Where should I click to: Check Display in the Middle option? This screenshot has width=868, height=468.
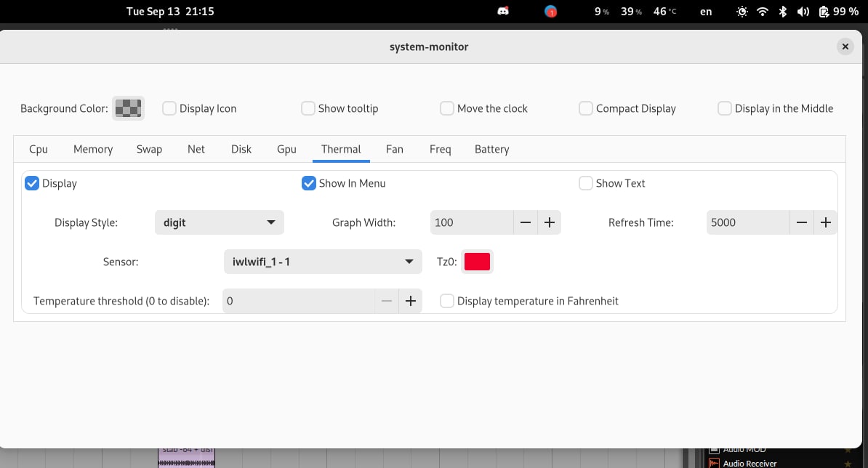(x=725, y=108)
